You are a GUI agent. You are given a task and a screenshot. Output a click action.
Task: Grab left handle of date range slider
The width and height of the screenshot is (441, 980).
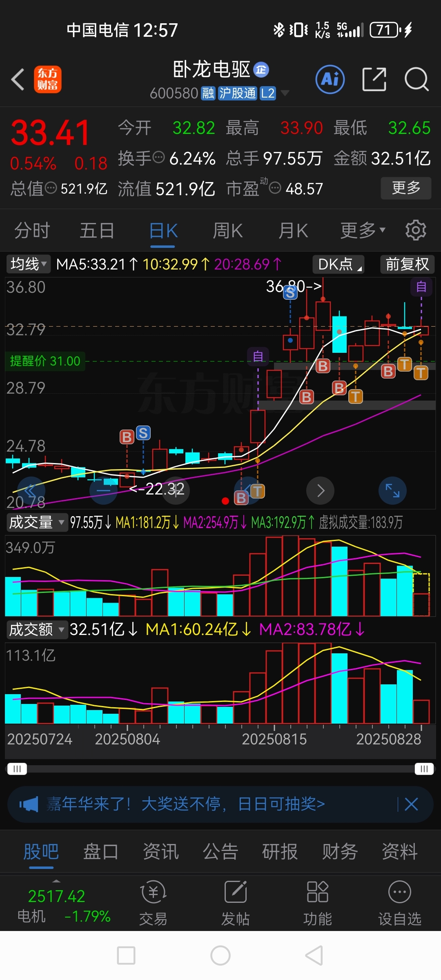(x=17, y=769)
